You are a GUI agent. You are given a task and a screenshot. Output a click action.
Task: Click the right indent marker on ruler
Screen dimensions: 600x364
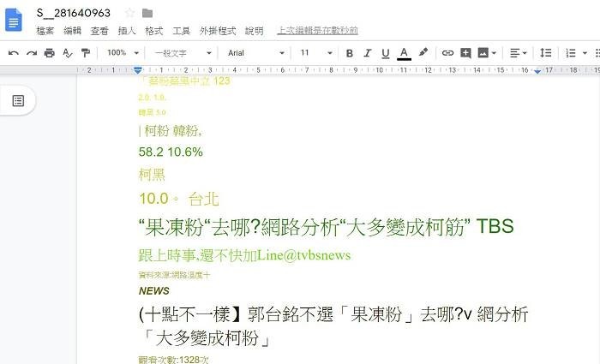tap(537, 71)
